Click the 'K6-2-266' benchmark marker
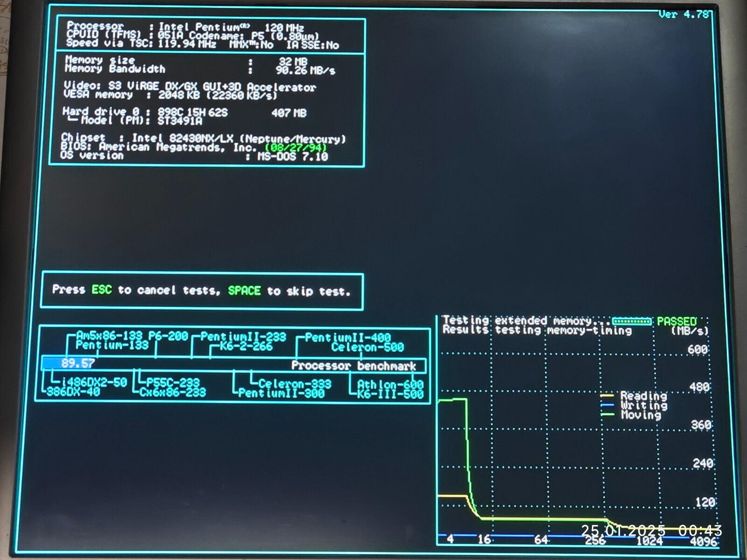Image resolution: width=747 pixels, height=560 pixels. point(246,347)
